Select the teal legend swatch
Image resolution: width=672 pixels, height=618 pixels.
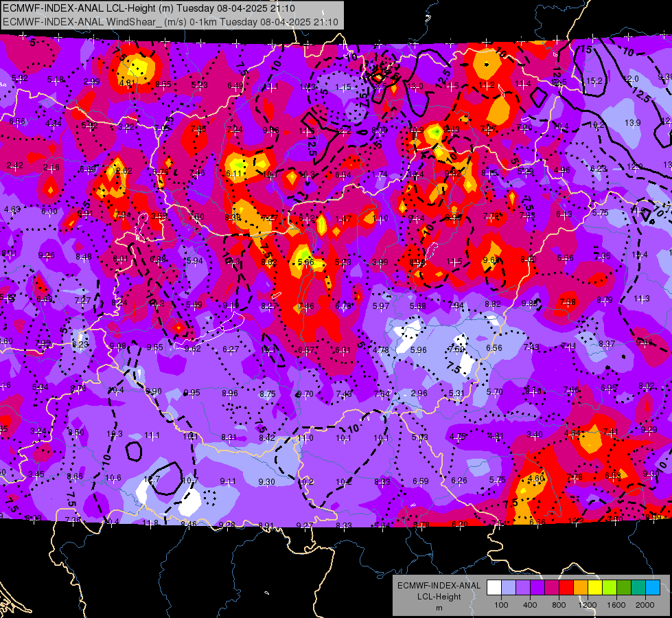tap(638, 588)
